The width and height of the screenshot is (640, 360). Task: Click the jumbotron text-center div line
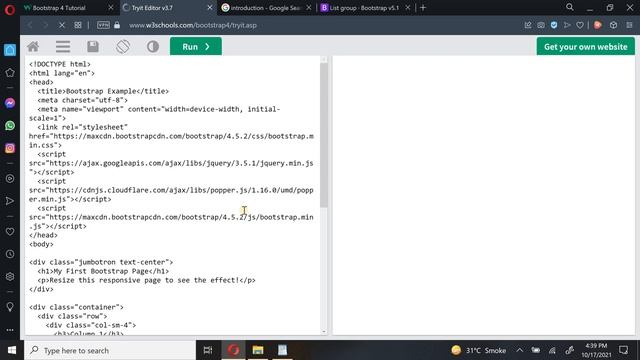tap(101, 262)
